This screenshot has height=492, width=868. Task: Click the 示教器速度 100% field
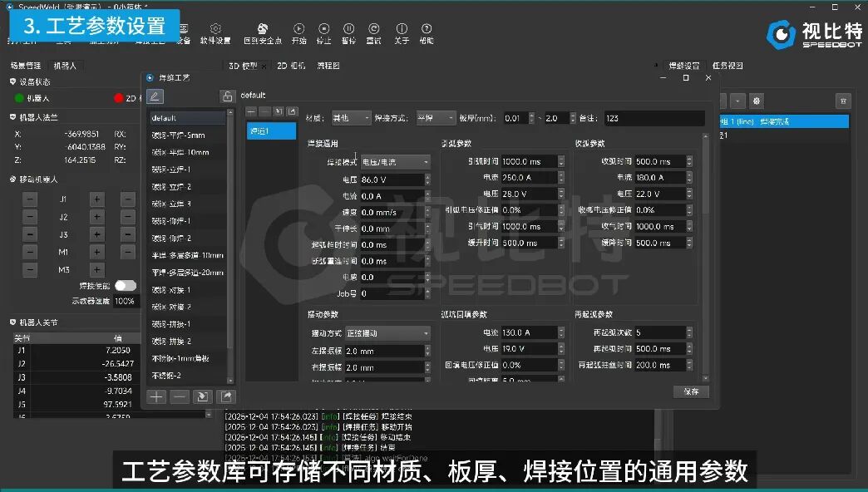pyautogui.click(x=125, y=301)
